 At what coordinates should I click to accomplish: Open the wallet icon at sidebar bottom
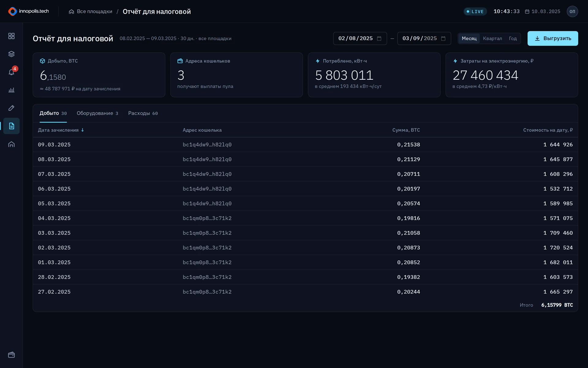pos(11,355)
